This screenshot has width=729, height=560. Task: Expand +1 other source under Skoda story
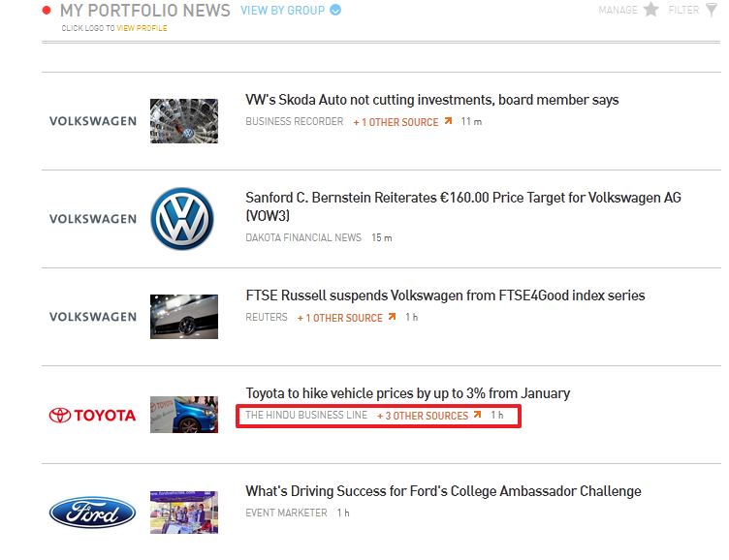[x=396, y=122]
